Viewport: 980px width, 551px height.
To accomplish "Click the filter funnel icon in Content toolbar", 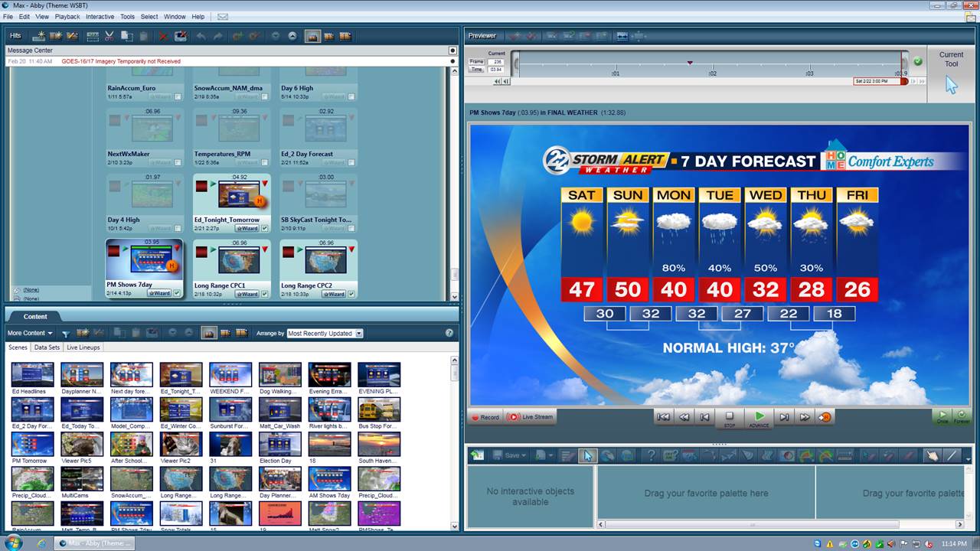I will click(66, 333).
